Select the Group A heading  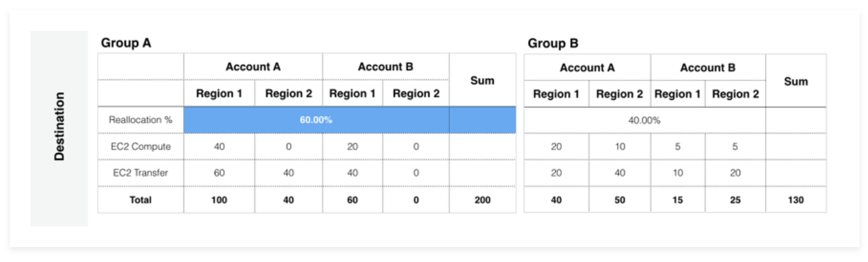click(126, 43)
